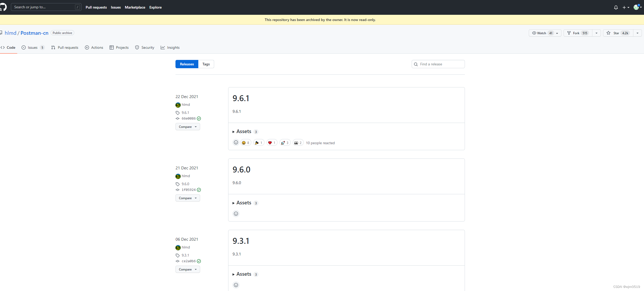This screenshot has width=644, height=291.
Task: Click the hlmd avatar beside 9.6.1
Action: coord(178,105)
